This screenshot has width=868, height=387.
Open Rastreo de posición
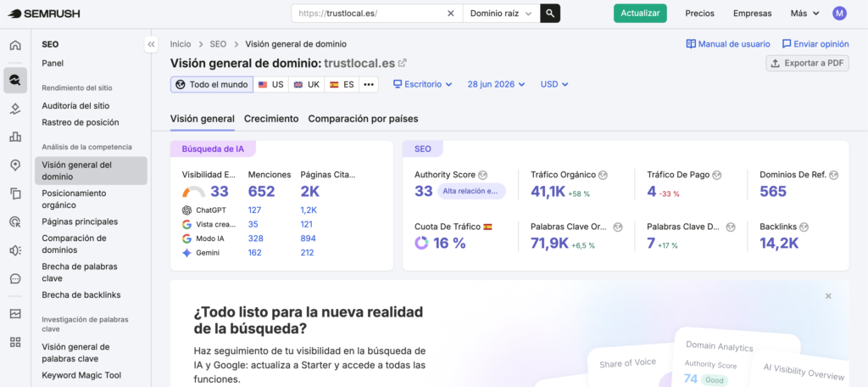81,122
